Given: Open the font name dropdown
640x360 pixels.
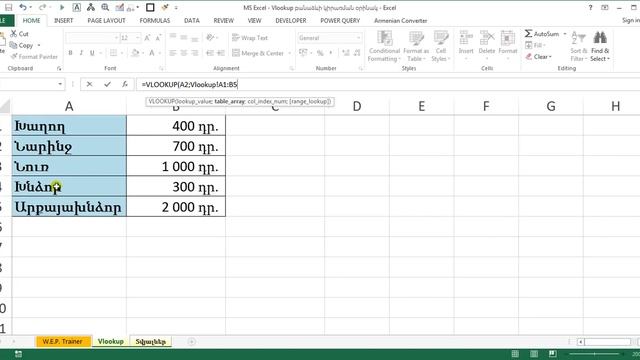Looking at the screenshot, I should point(116,38).
